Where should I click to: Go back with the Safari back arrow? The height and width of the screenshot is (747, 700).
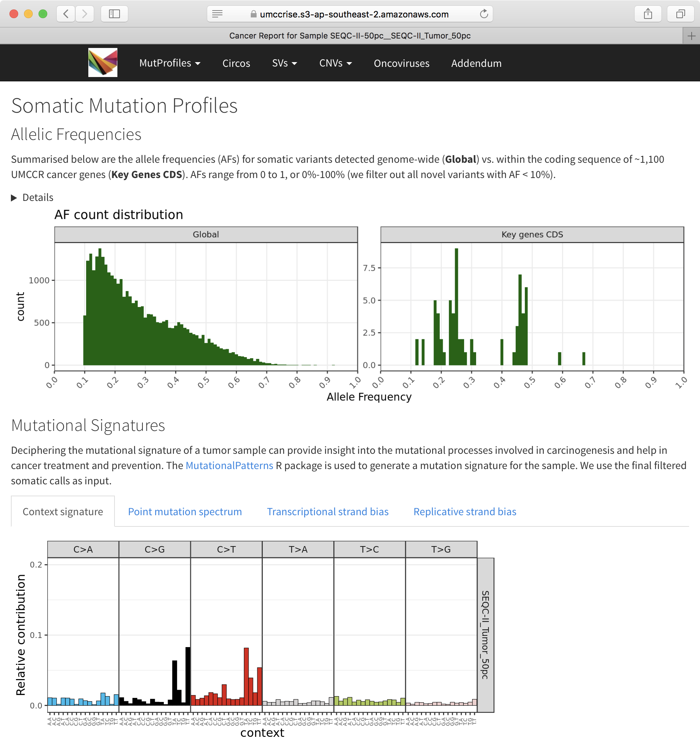point(66,14)
